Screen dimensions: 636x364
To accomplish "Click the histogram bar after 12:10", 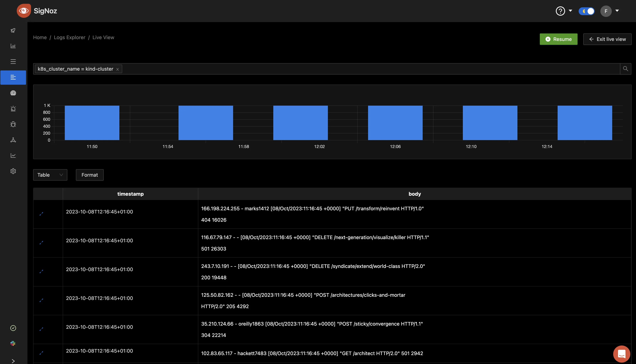I will click(x=490, y=123).
